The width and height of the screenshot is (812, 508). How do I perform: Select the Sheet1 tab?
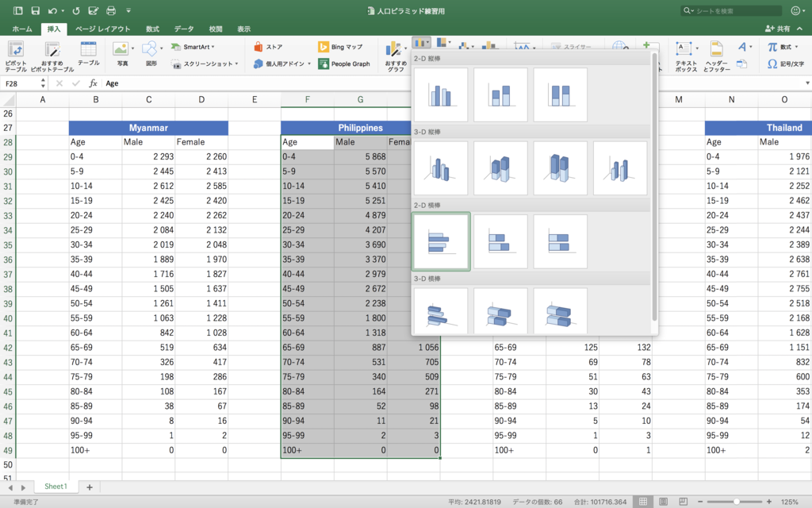[x=56, y=487]
